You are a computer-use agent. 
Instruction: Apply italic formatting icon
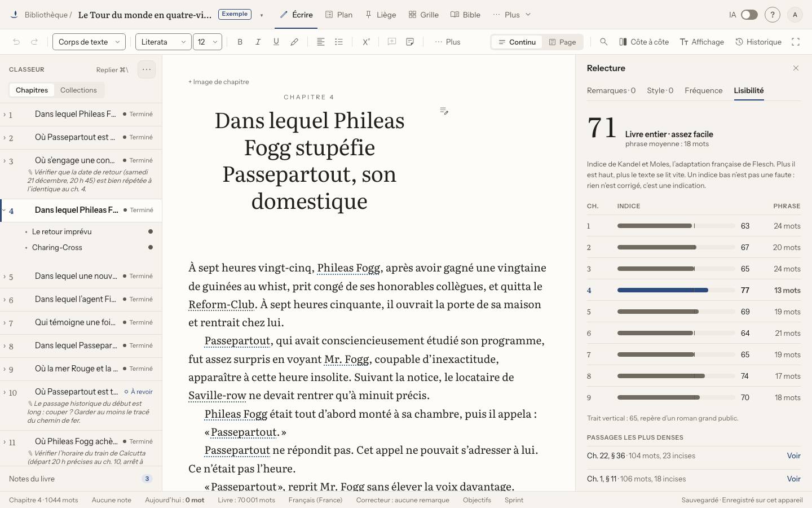click(x=258, y=42)
